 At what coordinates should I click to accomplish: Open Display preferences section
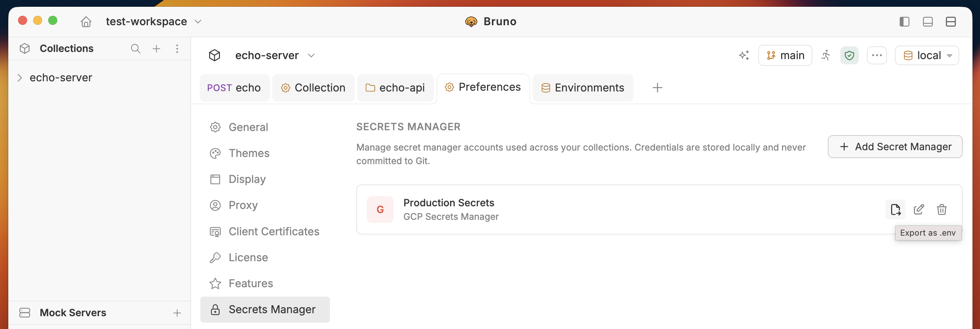pyautogui.click(x=265, y=179)
